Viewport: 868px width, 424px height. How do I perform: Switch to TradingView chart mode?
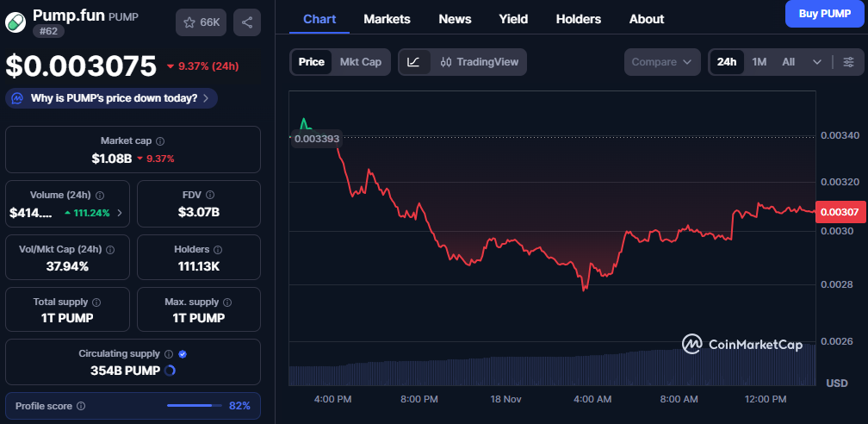point(479,62)
